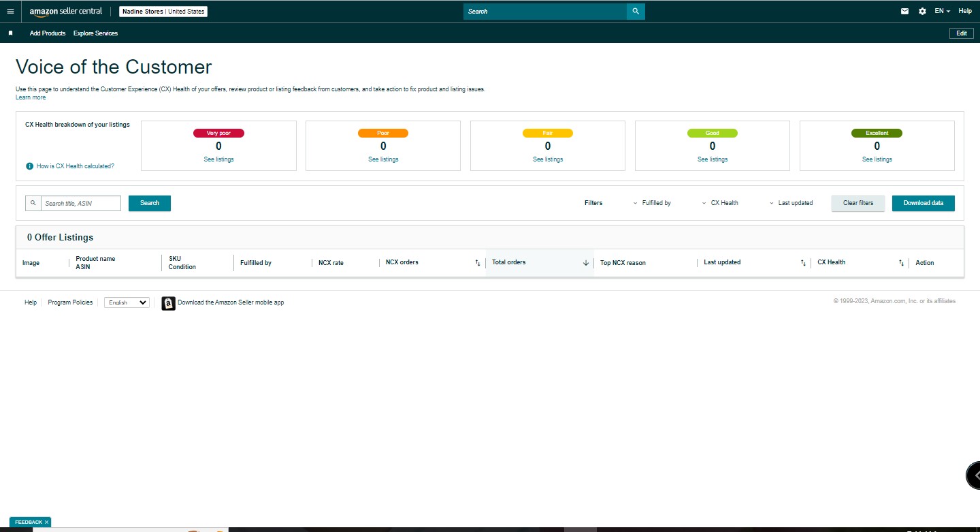Switch store via Nadine Stores selector
The image size is (980, 532).
pyautogui.click(x=163, y=12)
